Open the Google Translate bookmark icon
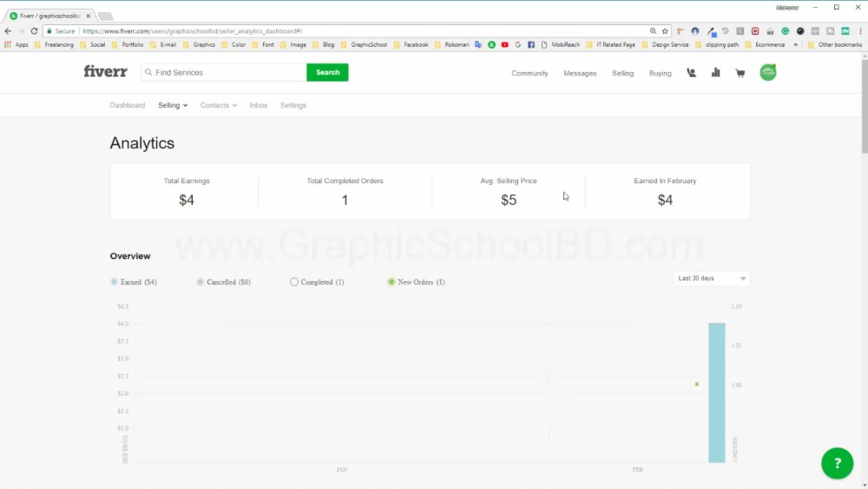Viewport: 868px width, 489px height. click(x=478, y=44)
